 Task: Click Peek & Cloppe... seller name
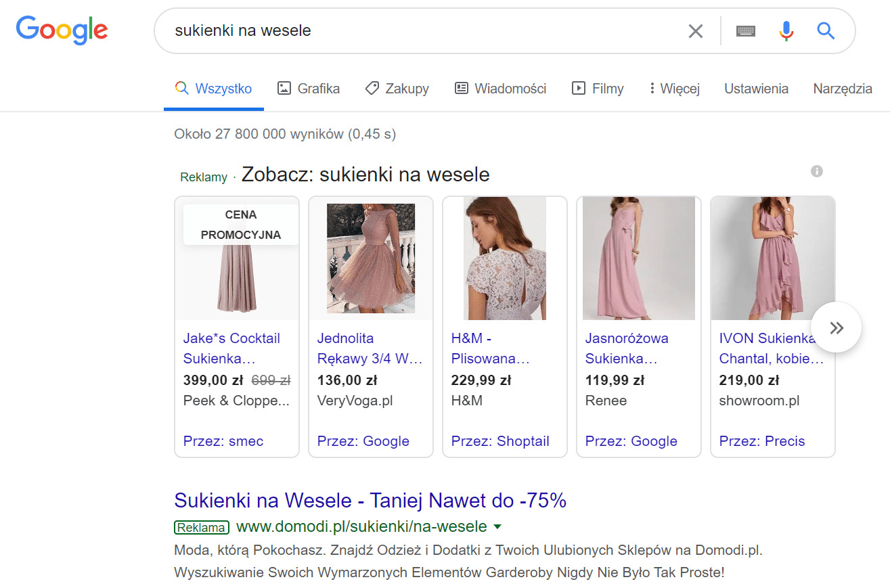coord(236,401)
